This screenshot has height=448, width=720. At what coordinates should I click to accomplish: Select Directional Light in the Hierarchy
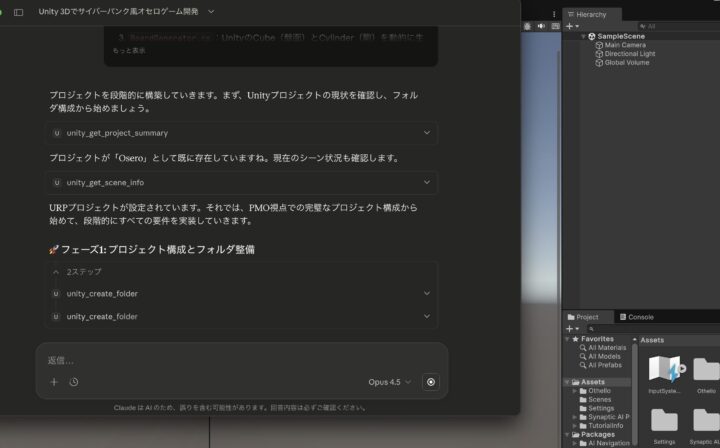629,54
